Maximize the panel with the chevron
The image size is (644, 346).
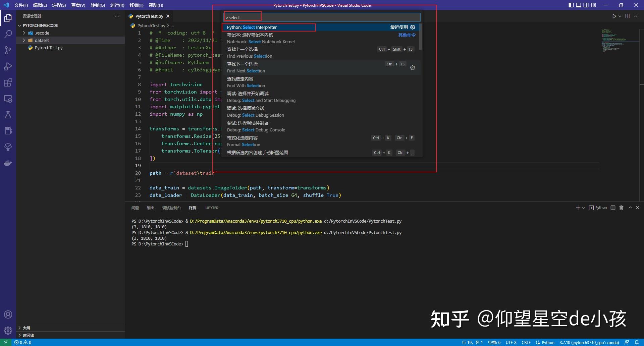coord(630,208)
